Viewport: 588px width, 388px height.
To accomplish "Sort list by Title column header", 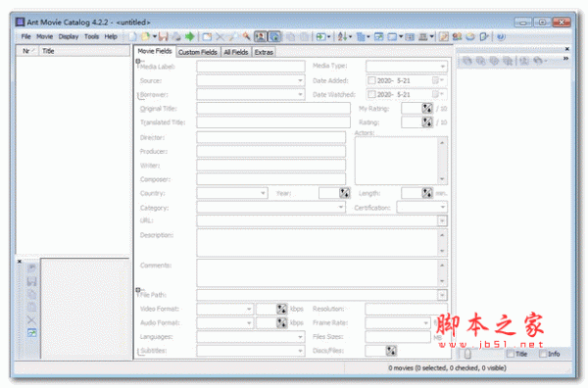I will (84, 51).
